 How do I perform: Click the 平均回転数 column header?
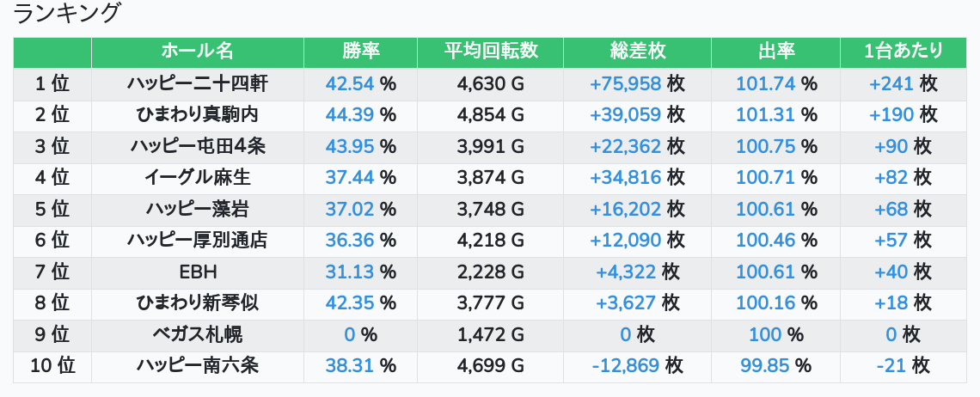click(491, 52)
